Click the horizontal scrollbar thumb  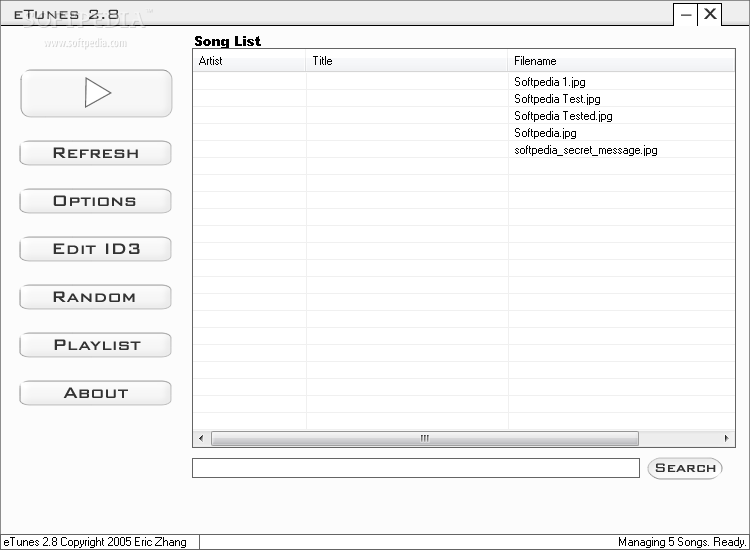click(x=425, y=438)
